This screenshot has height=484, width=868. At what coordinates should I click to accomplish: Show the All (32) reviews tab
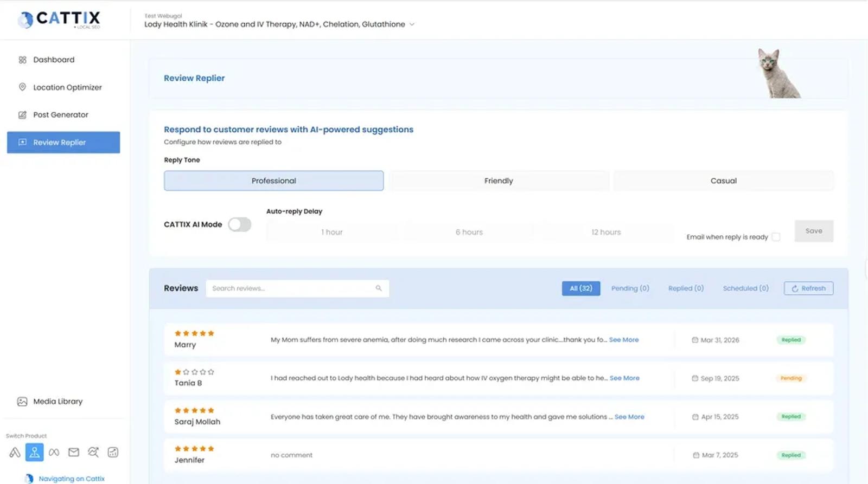581,288
